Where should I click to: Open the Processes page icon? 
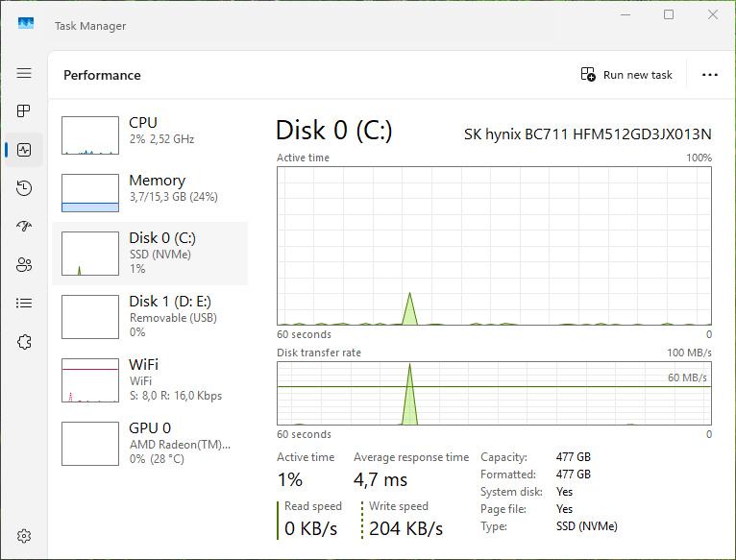coord(24,111)
